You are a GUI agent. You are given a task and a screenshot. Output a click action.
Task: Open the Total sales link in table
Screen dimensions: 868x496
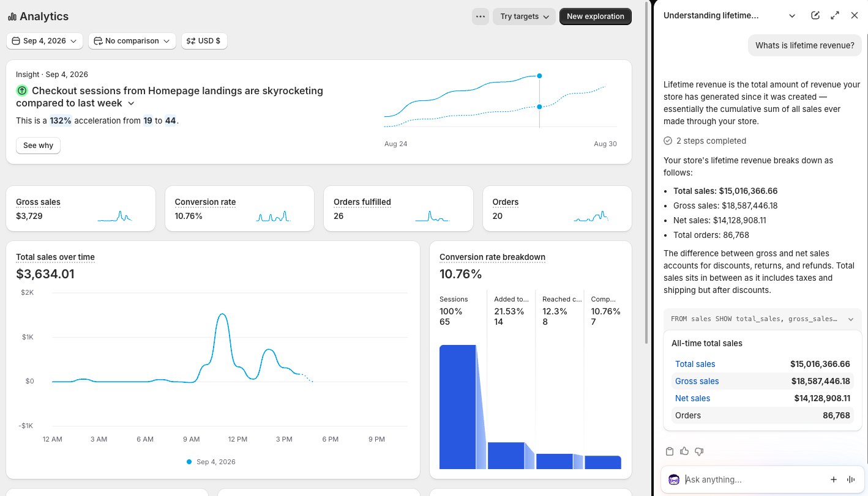(x=695, y=364)
